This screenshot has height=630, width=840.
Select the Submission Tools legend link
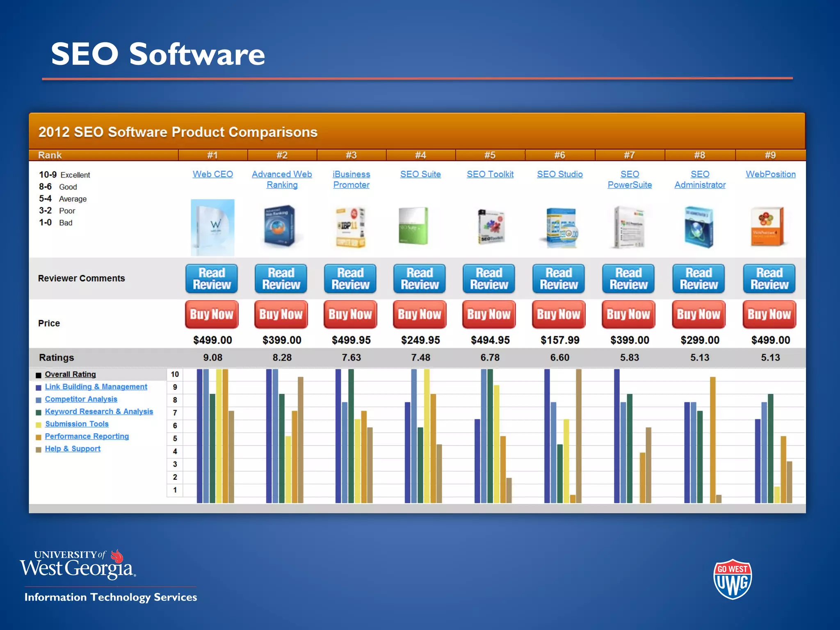coord(77,424)
